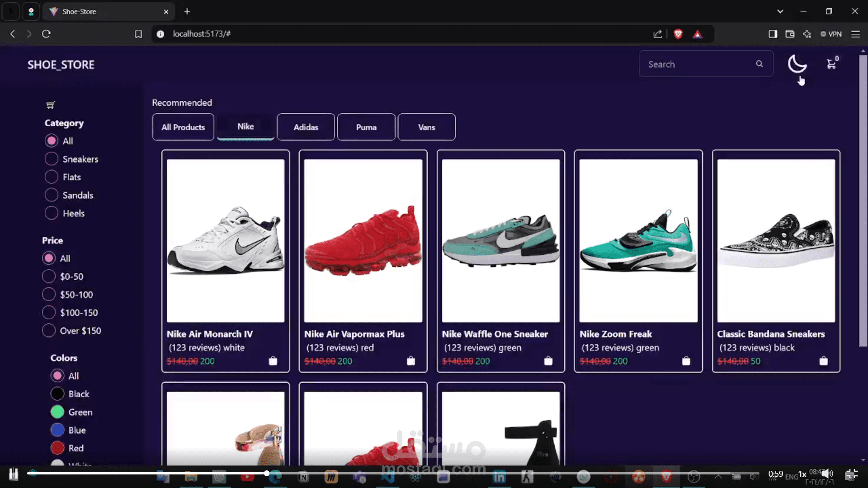Screen dimensions: 868x488
Task: Bookmark this page with bookmark icon
Action: (x=138, y=34)
